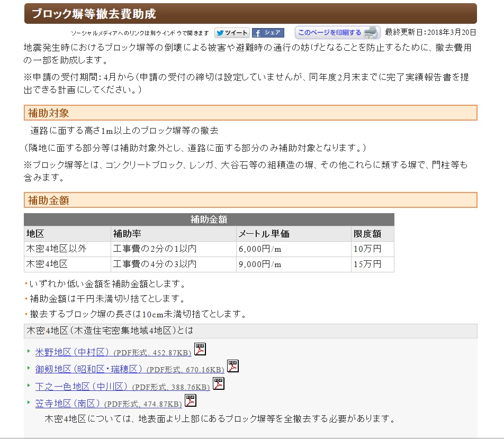Click the Twitter ツイート button

point(232,33)
